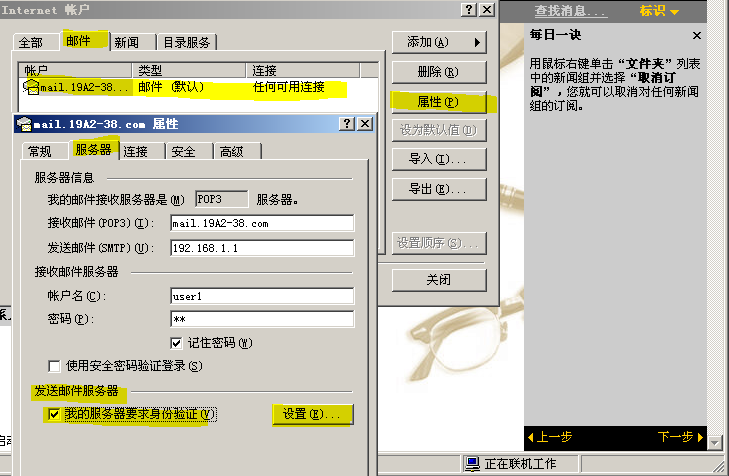Enable 使用安全密码验证登录 checkbox
The image size is (729, 476).
[x=54, y=366]
